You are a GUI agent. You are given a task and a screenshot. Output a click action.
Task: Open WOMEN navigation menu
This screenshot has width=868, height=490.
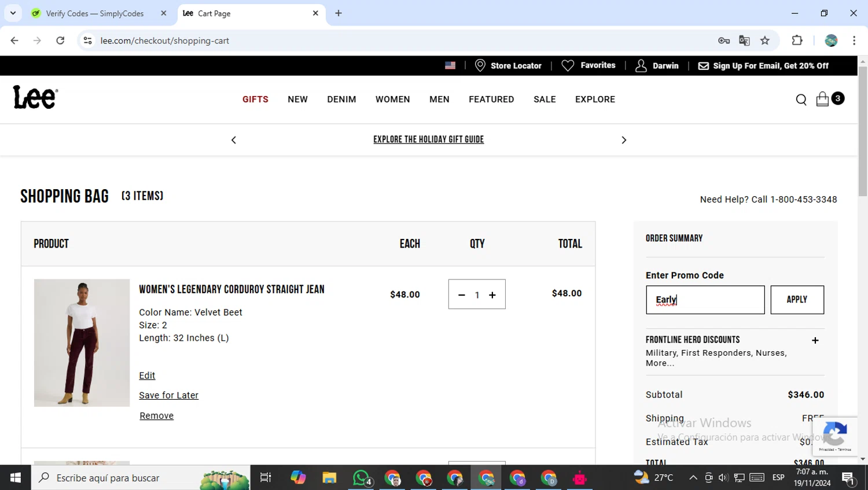392,100
